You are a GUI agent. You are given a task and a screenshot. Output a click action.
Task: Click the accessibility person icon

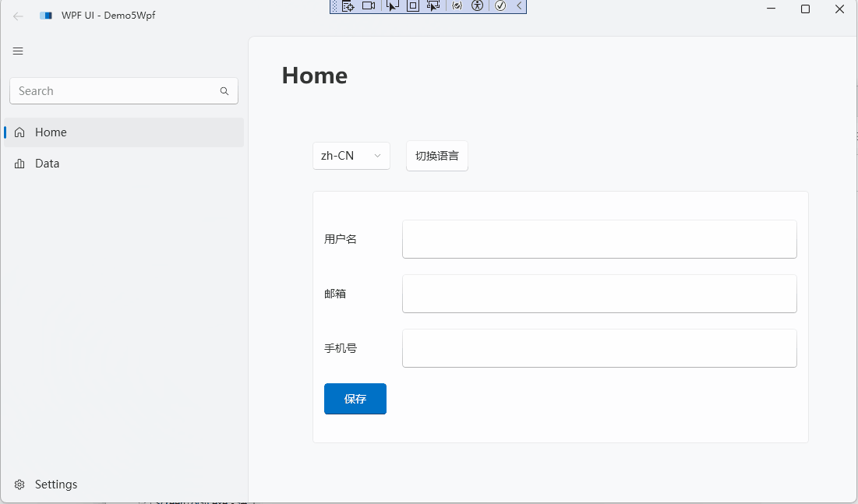pos(478,6)
